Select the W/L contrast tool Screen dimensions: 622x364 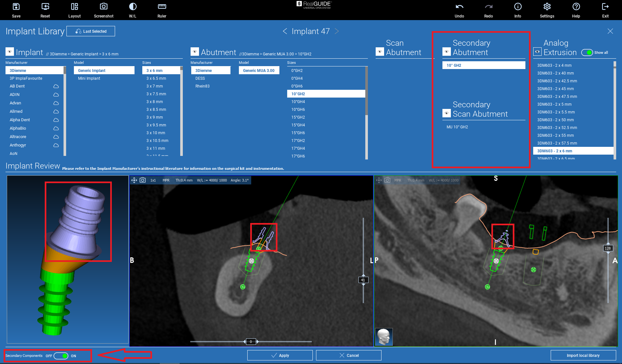tap(133, 7)
